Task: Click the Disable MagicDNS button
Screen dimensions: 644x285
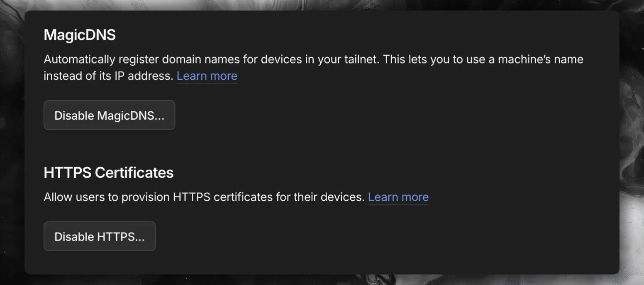Action: click(x=109, y=115)
